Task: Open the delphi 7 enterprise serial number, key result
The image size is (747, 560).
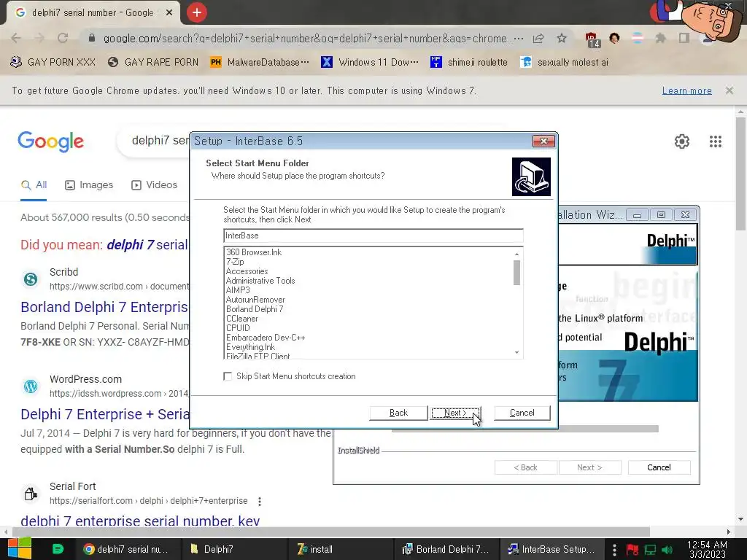Action: click(x=140, y=521)
